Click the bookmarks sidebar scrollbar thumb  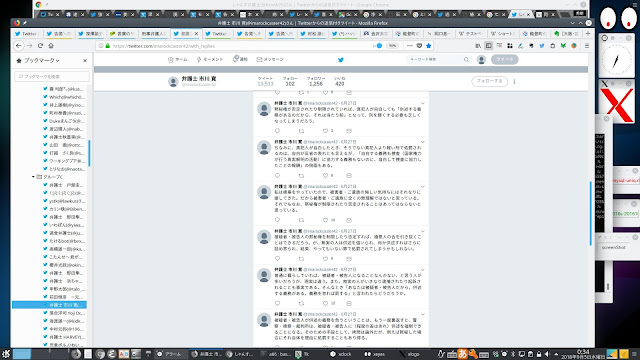click(x=89, y=153)
